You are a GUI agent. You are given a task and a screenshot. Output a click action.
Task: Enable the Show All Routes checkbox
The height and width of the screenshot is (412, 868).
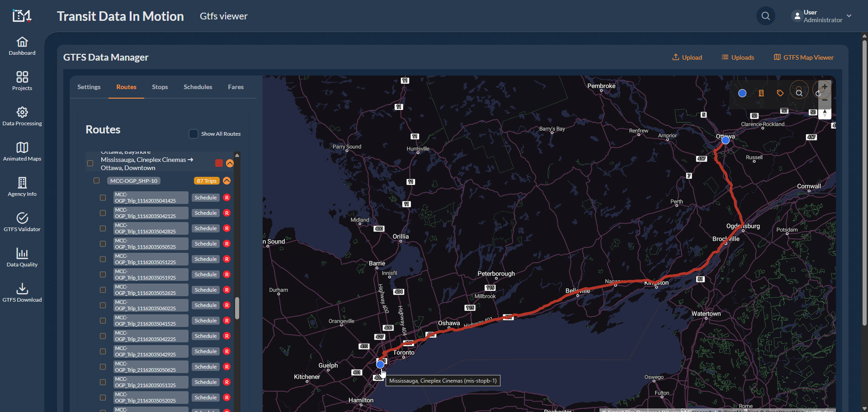coord(193,133)
